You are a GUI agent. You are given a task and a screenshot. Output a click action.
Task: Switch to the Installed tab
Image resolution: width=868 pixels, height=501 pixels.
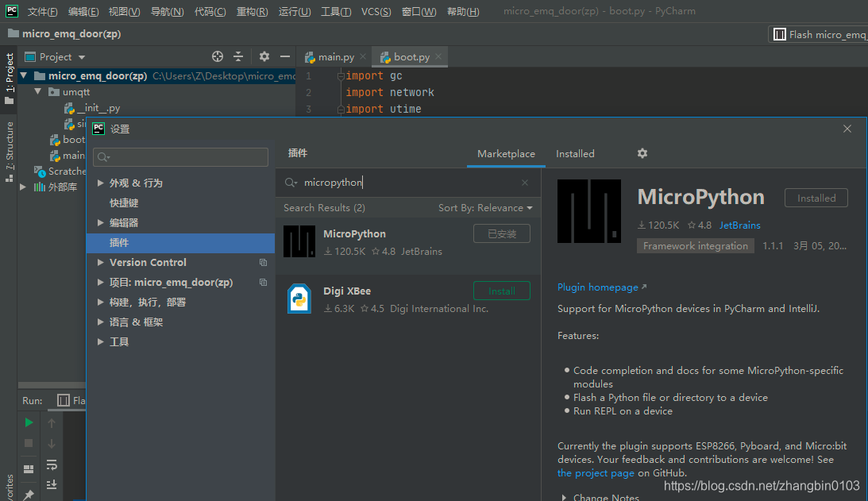point(575,154)
